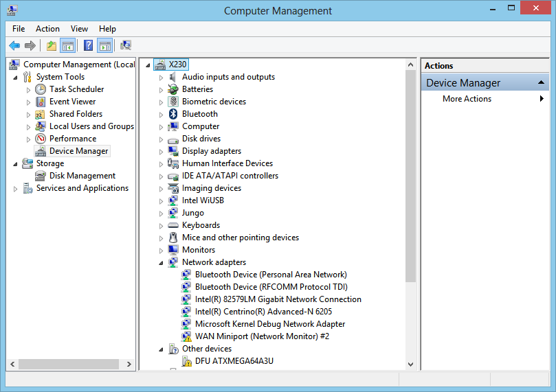
Task: Click the Keyboards icon
Action: [x=173, y=225]
